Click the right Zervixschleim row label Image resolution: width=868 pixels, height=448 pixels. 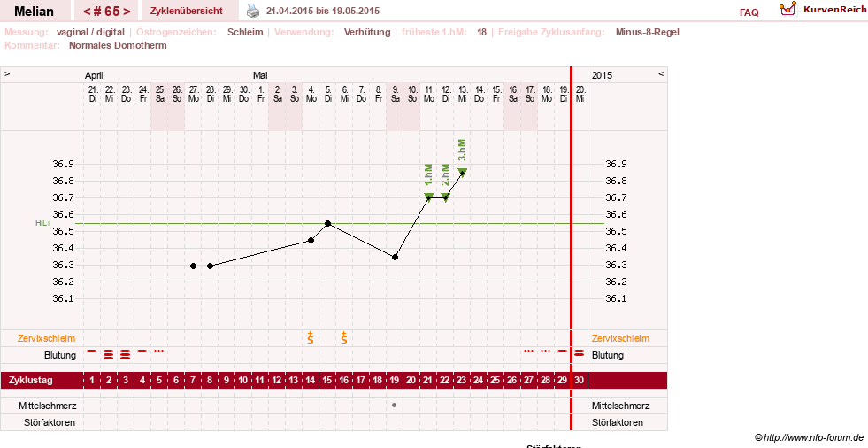point(620,338)
